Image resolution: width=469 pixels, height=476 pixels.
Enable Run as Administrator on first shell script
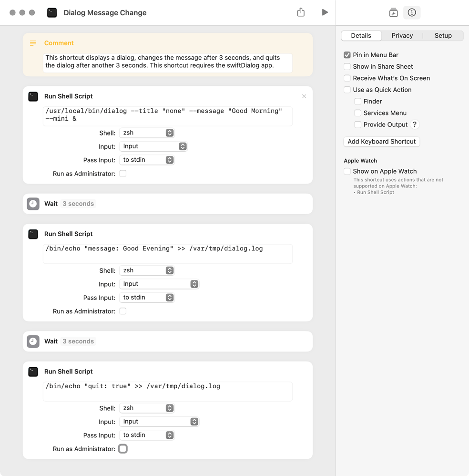click(122, 174)
